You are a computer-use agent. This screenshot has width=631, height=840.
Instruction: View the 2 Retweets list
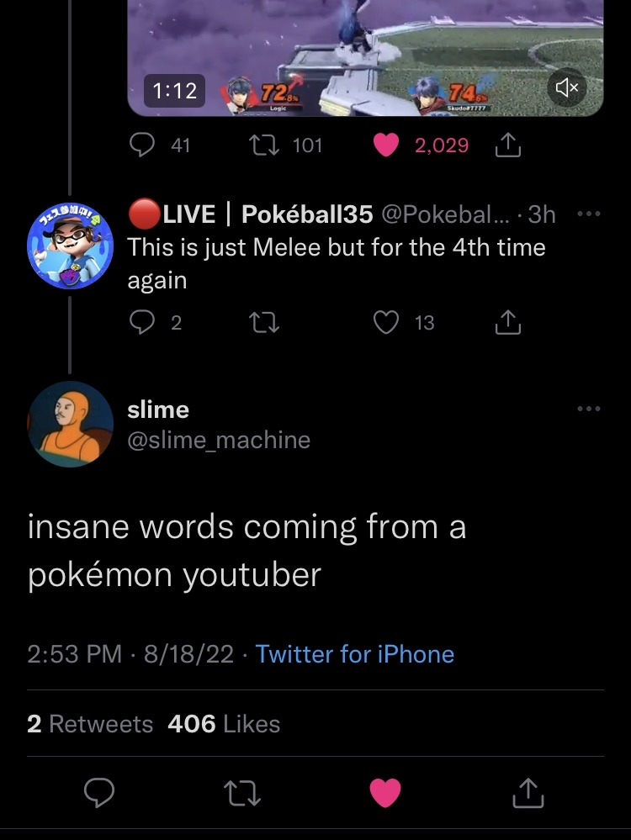[90, 724]
